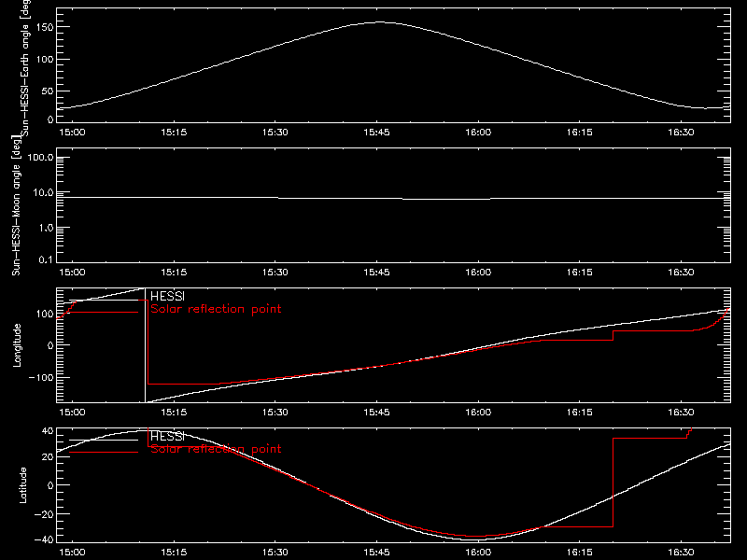Click 16:00 time label under Moon angle plot
This screenshot has height=560, width=747.
[478, 273]
